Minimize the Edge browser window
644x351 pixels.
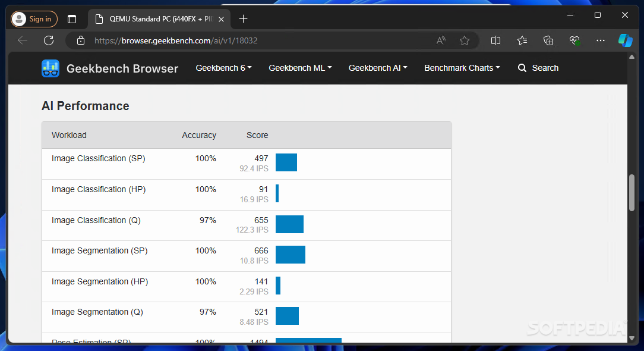tap(570, 15)
